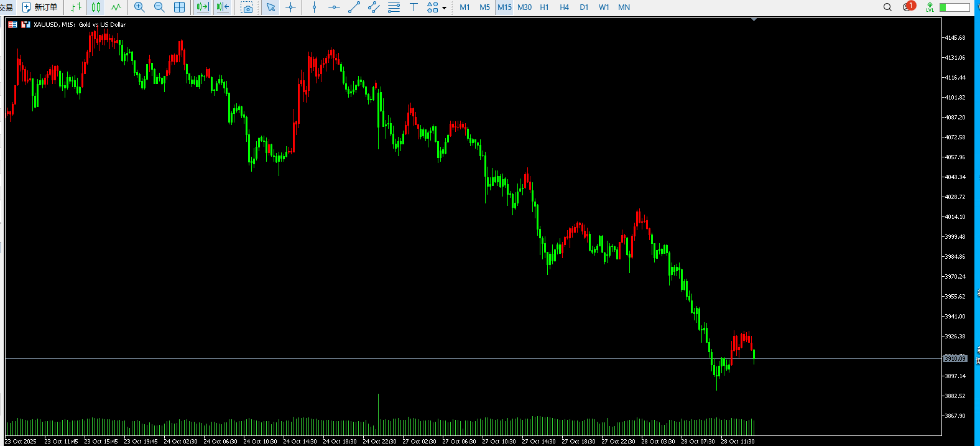Click the 4145.68 price scale value
The height and width of the screenshot is (446, 980).
[x=955, y=38]
